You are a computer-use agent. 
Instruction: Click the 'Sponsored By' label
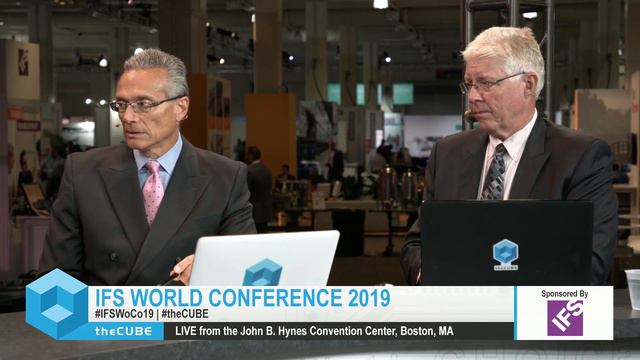(564, 293)
